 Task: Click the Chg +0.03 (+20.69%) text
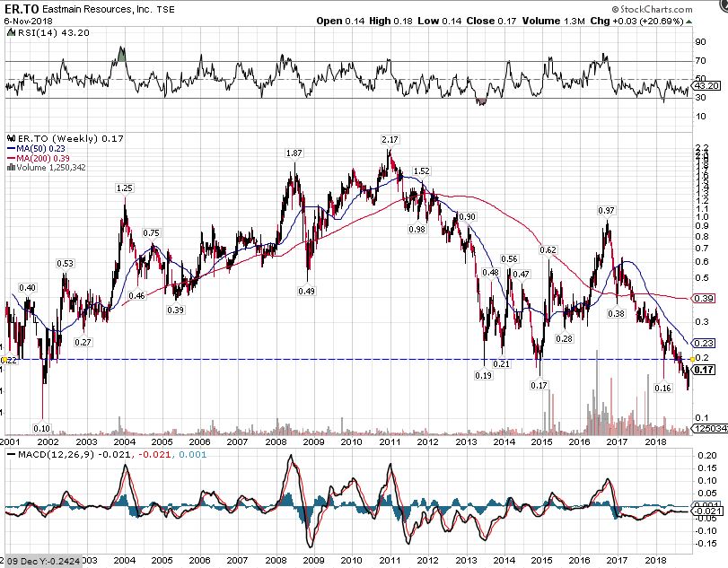click(637, 21)
